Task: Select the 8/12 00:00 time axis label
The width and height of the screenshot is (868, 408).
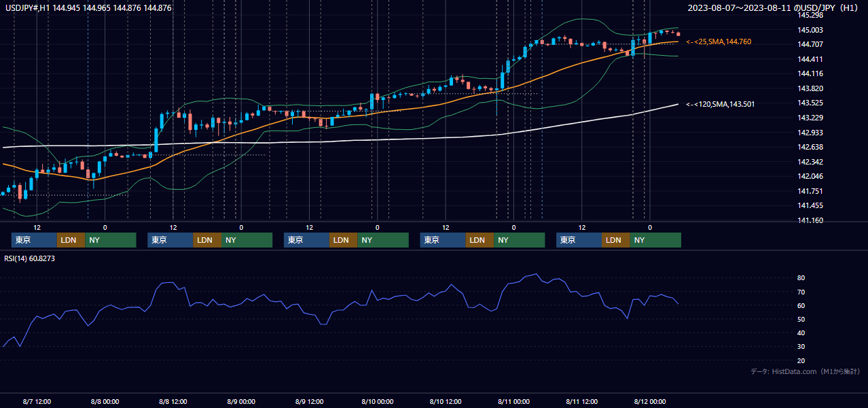Action: coord(649,401)
